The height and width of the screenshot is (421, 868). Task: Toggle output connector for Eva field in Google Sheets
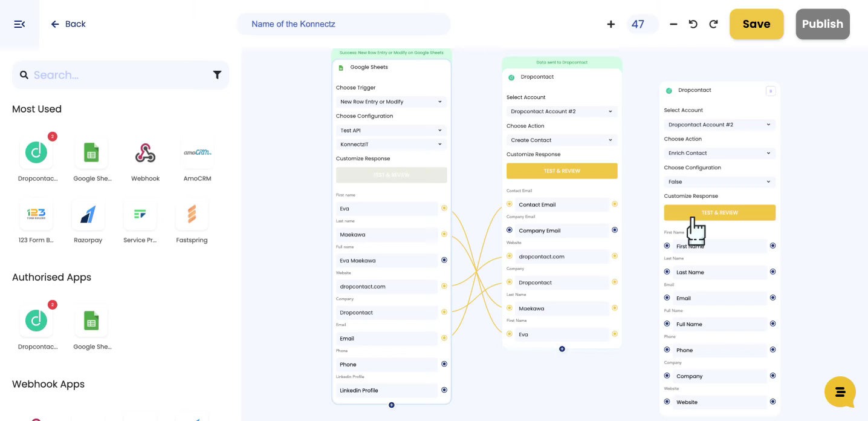pos(444,208)
